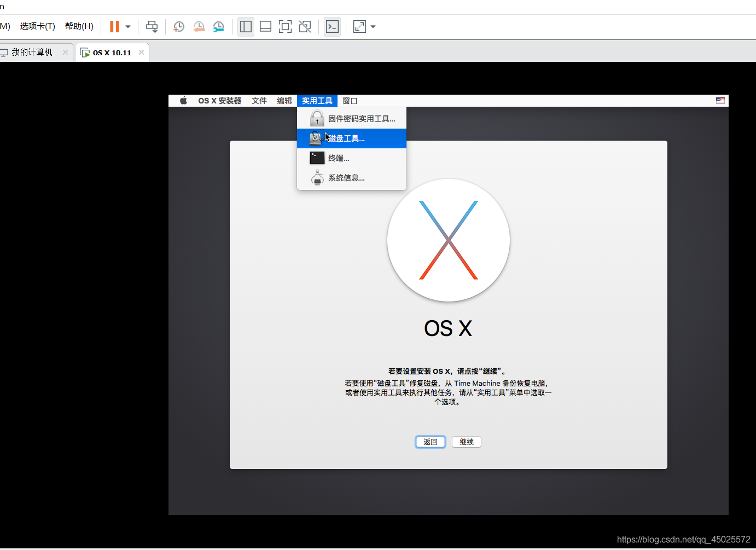Click the virtual machine icon on OS X 10.11 tab
Viewport: 756px width, 550px height.
[85, 53]
